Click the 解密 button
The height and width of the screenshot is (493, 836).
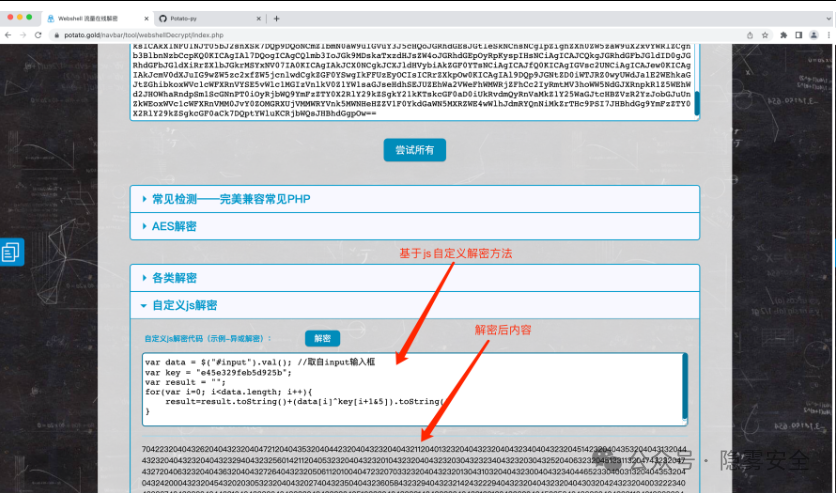point(323,338)
